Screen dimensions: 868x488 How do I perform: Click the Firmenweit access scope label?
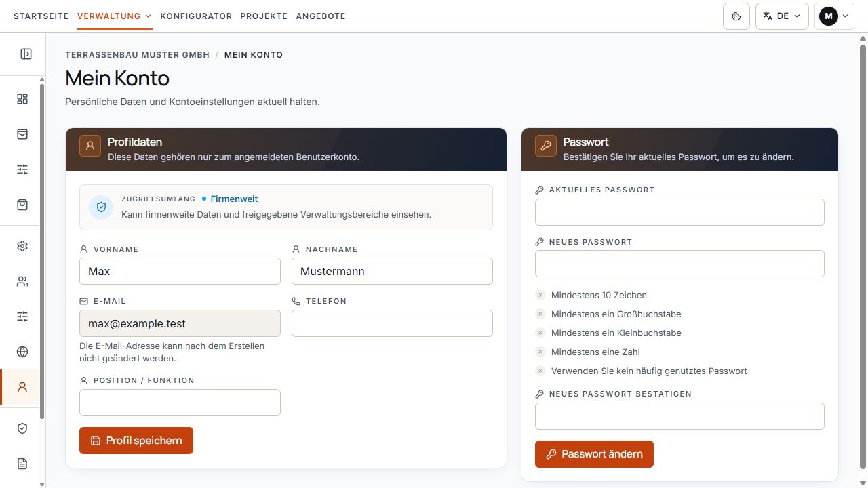234,199
